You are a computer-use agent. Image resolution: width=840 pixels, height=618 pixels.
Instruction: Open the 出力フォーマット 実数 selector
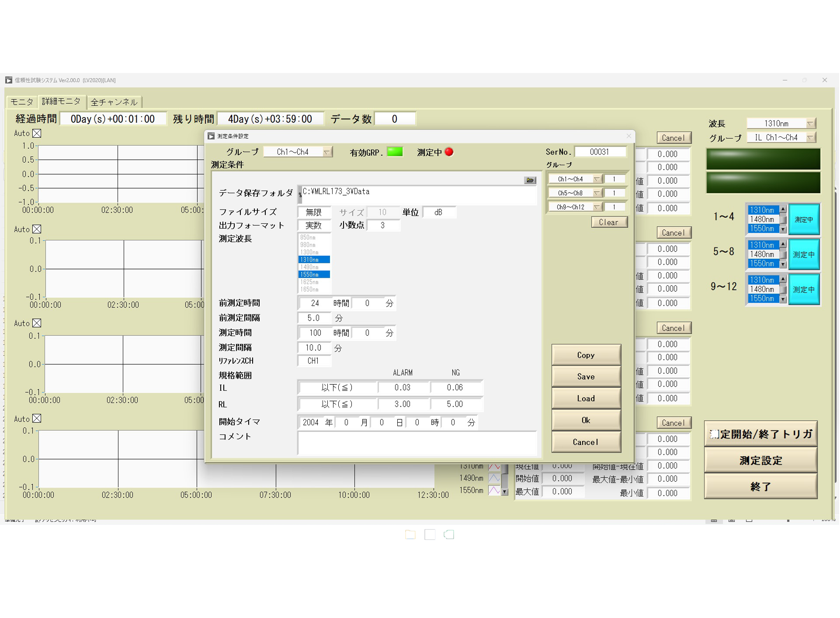pyautogui.click(x=314, y=225)
